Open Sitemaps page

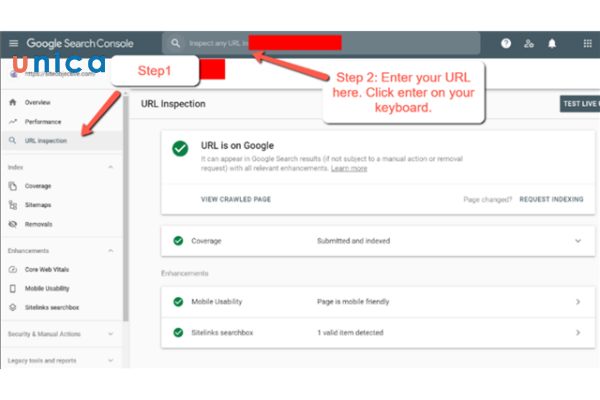point(38,205)
